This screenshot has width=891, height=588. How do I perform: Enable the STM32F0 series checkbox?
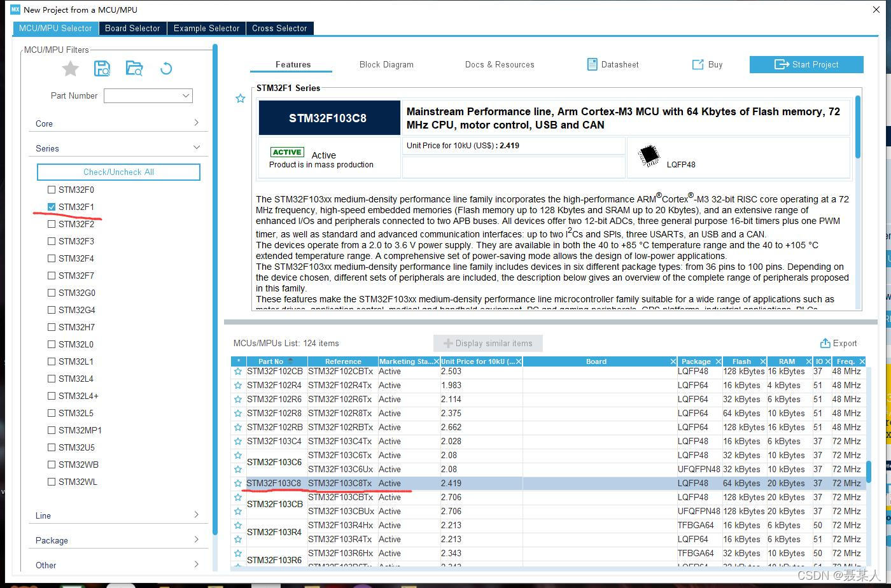pos(52,190)
